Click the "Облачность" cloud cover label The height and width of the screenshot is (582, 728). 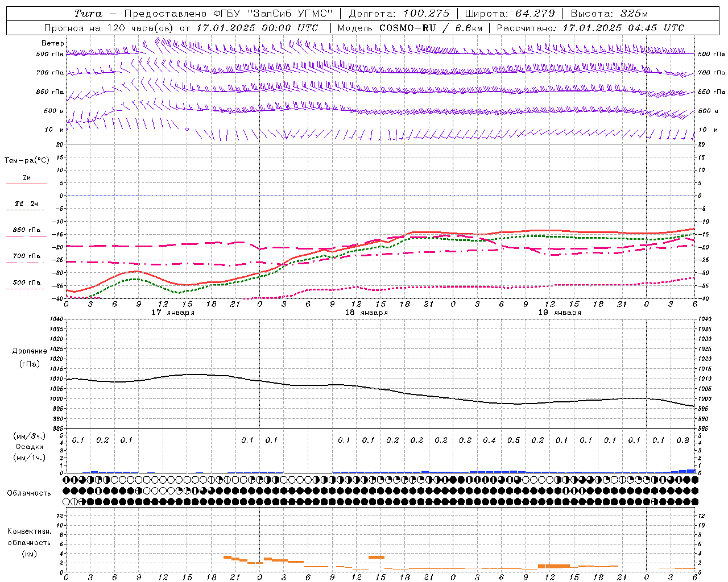point(29,493)
